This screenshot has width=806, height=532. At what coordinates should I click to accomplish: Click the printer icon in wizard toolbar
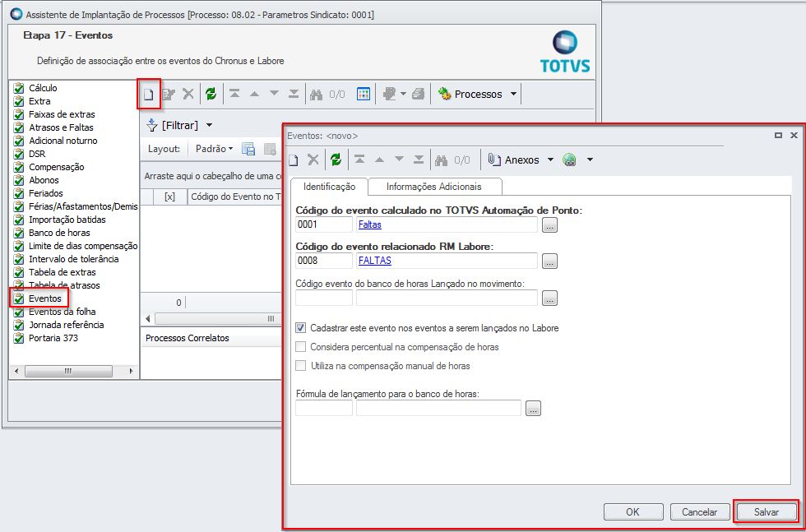point(418,94)
